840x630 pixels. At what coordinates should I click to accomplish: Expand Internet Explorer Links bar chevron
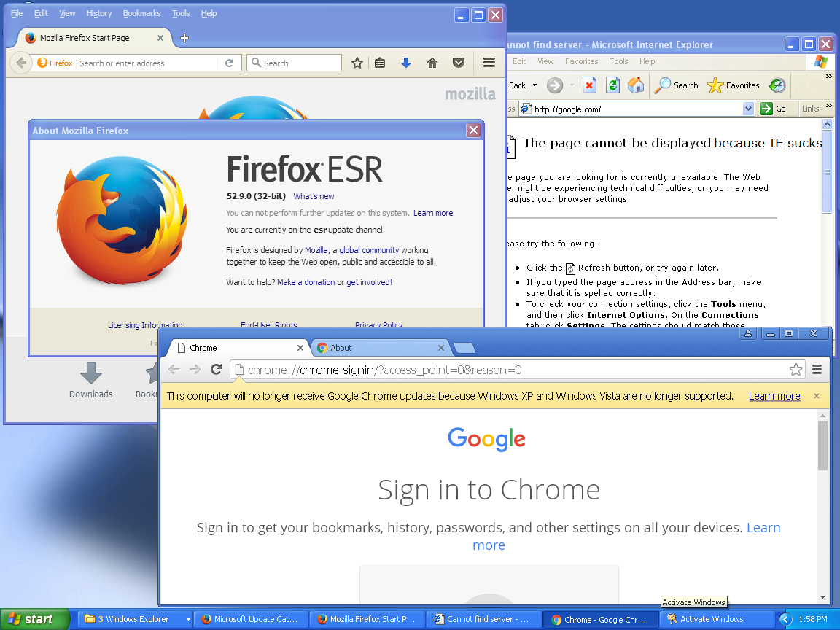(829, 106)
